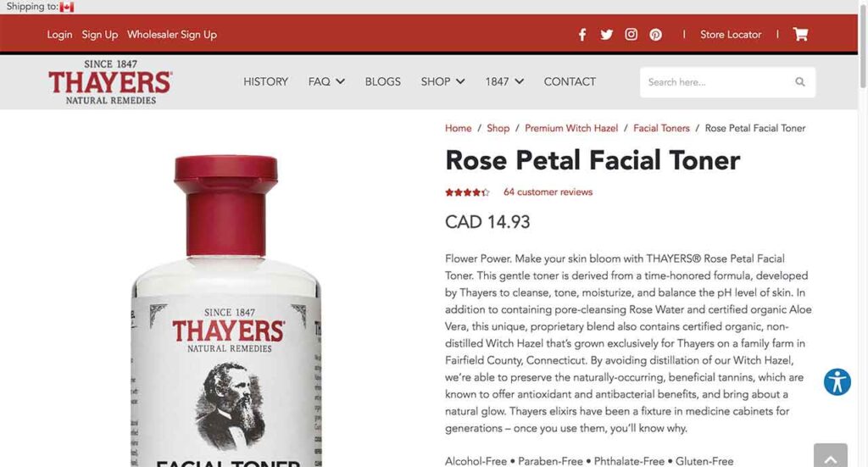This screenshot has width=868, height=467.
Task: Click the Facial Toners breadcrumb link
Action: (x=661, y=128)
